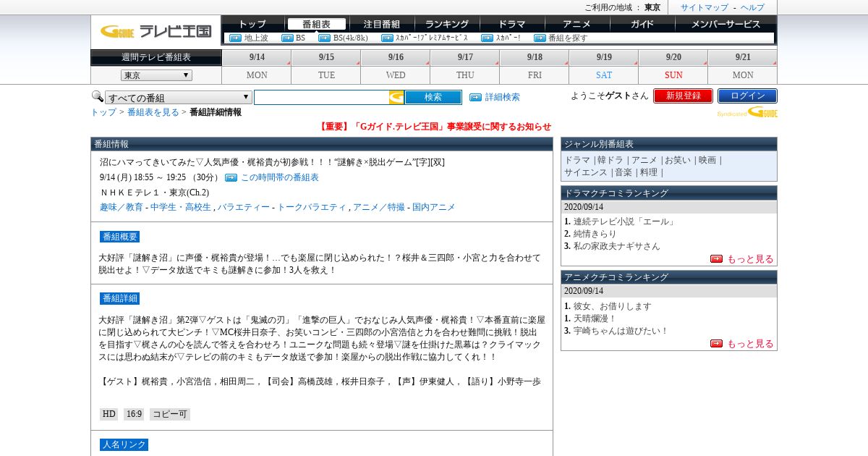
Task: Open the すべての番組 category dropdown
Action: click(179, 98)
